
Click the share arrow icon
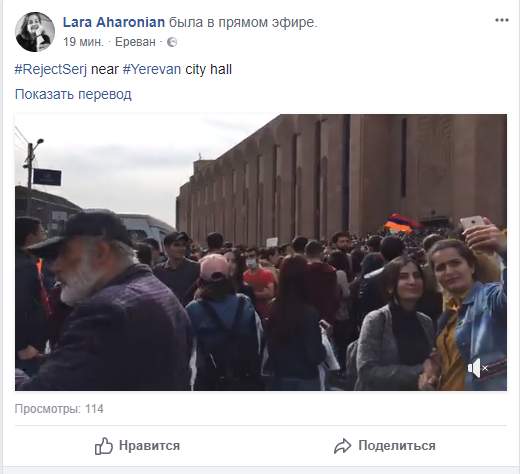343,446
